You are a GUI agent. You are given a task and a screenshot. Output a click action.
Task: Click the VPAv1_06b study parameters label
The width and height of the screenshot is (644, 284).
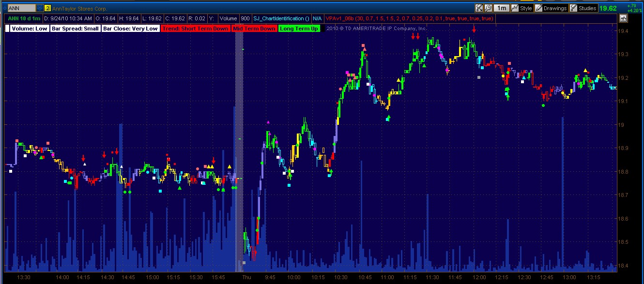410,18
